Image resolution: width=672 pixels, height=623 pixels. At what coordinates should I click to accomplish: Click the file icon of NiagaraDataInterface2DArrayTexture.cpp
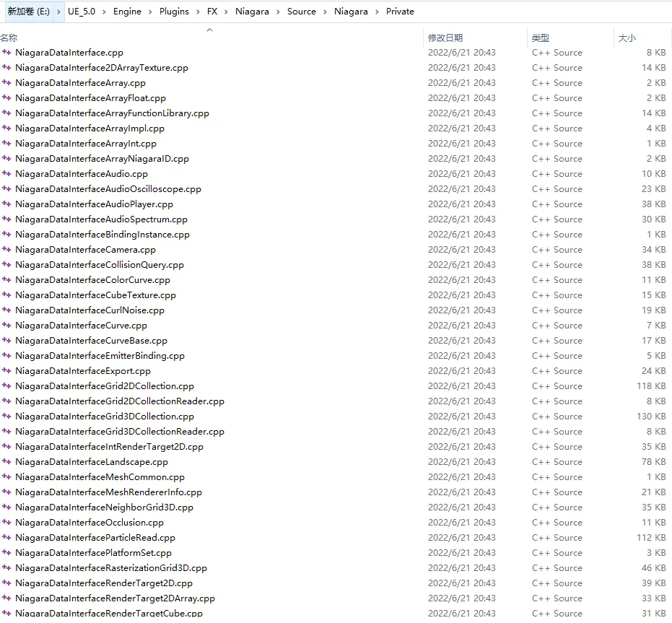tap(6, 67)
